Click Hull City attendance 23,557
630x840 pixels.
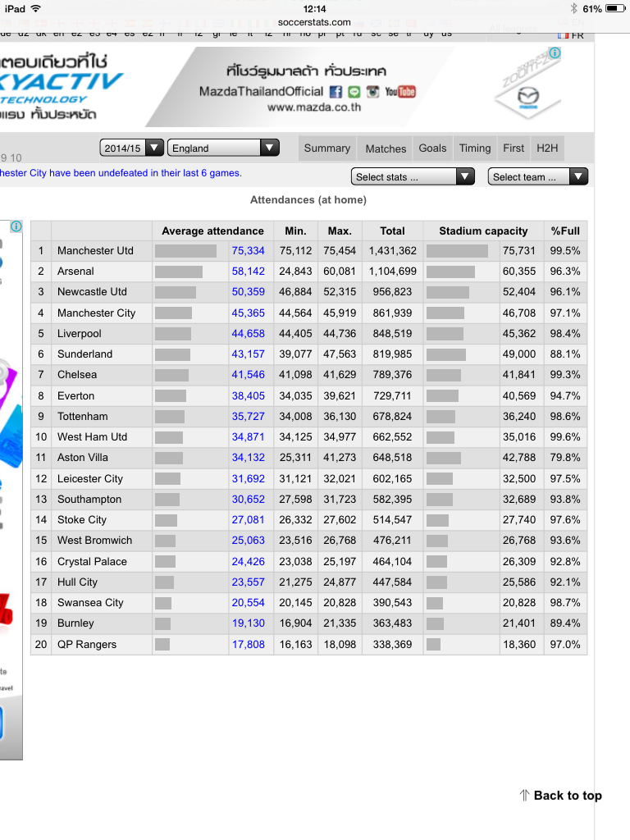click(248, 582)
